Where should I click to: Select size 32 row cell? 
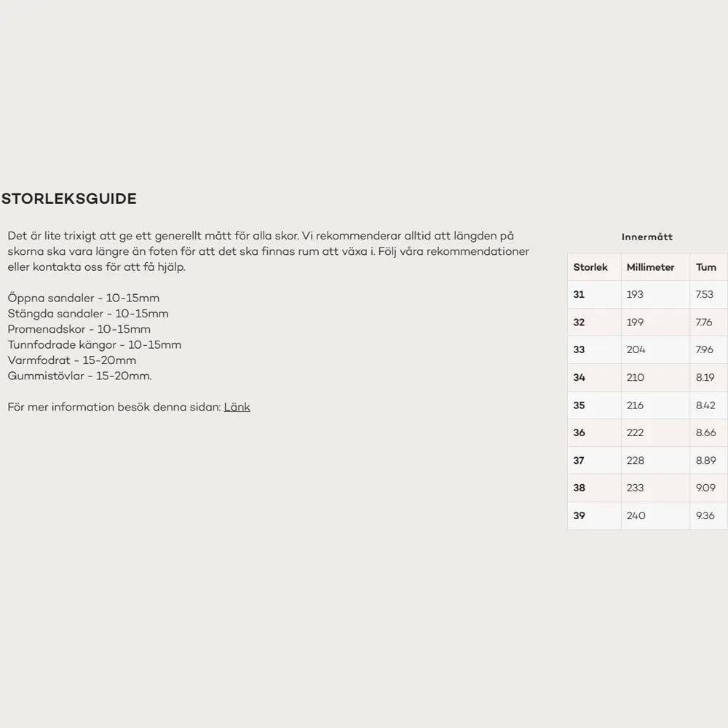pos(594,323)
